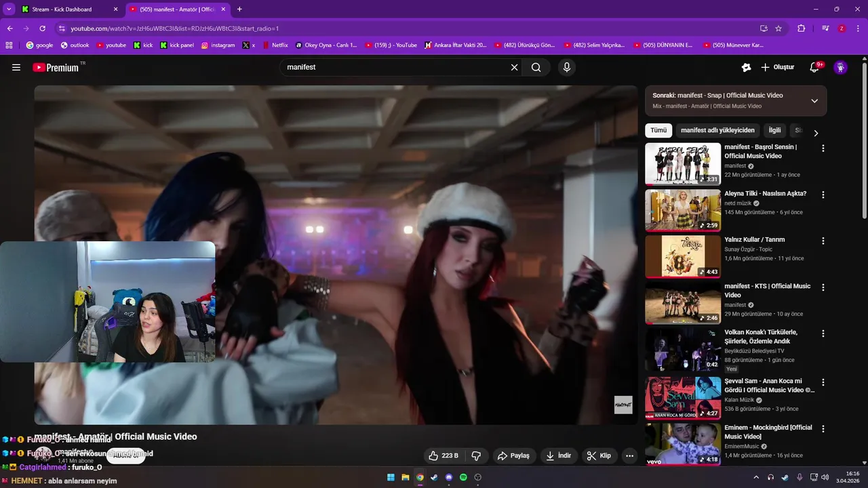The height and width of the screenshot is (488, 868).
Task: Run search with the magnifier button
Action: 536,67
